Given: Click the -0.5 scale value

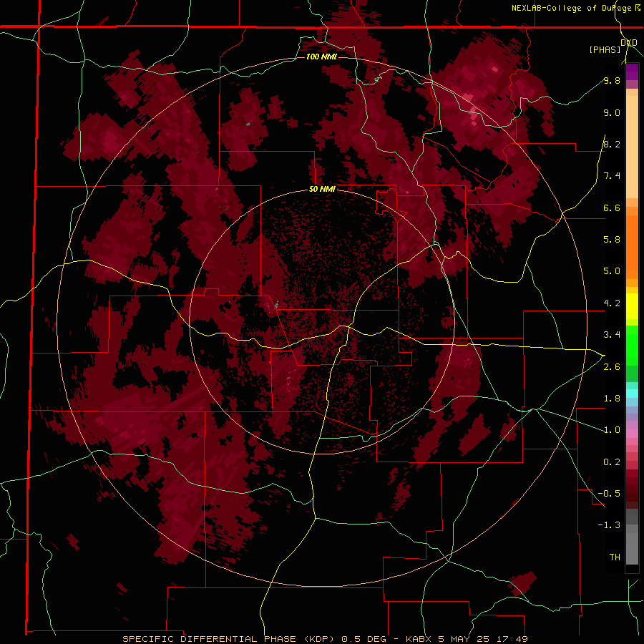Looking at the screenshot, I should [610, 493].
